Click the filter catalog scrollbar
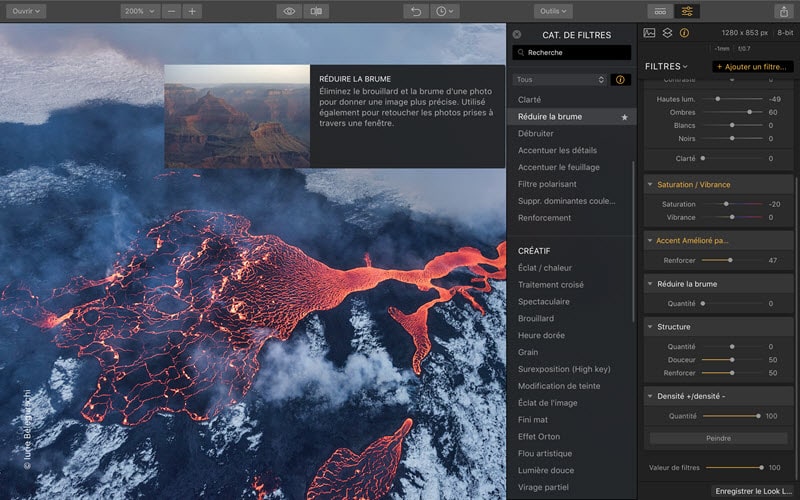Screen dimensions: 800x500 (633, 241)
